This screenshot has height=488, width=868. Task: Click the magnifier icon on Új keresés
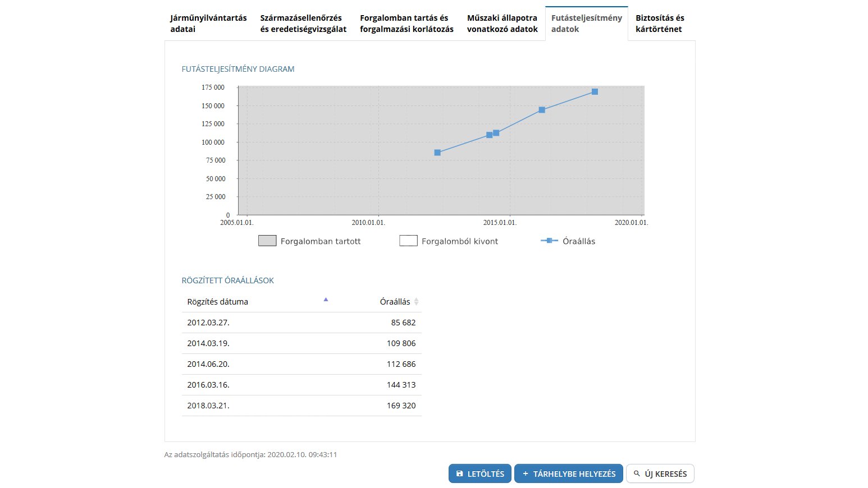pos(637,474)
